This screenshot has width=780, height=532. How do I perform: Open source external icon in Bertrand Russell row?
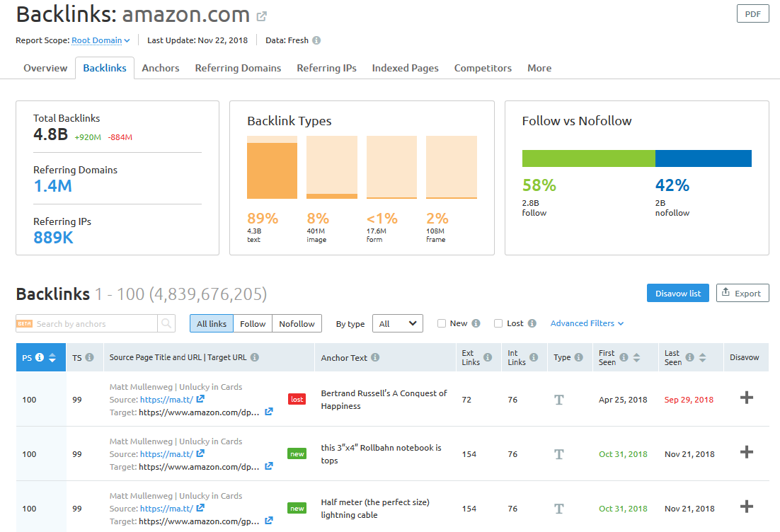[200, 399]
